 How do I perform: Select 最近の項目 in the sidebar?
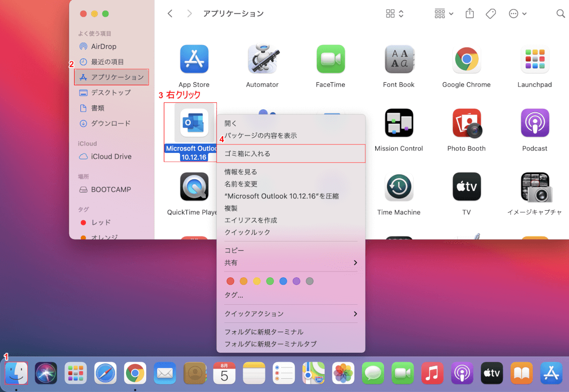click(x=112, y=62)
